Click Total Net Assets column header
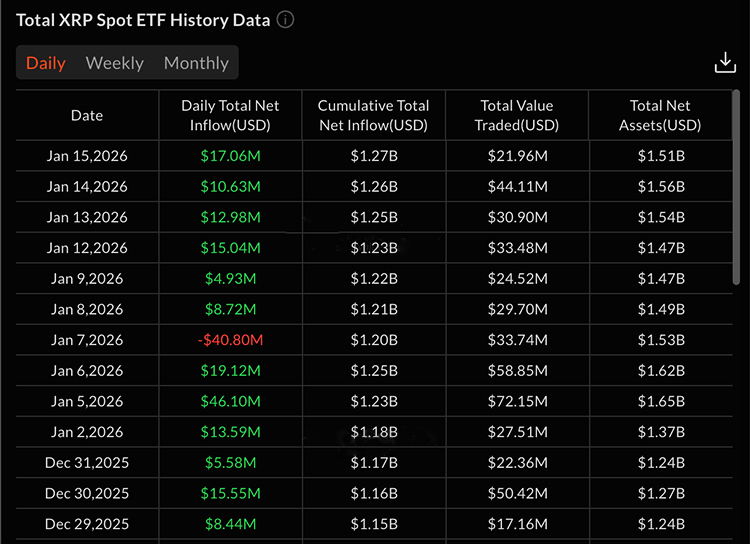 [660, 115]
